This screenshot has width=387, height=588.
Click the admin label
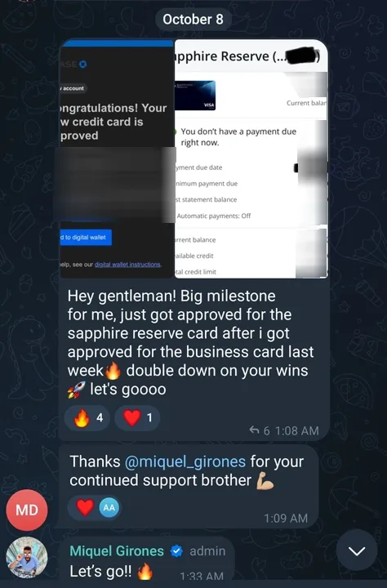(207, 551)
